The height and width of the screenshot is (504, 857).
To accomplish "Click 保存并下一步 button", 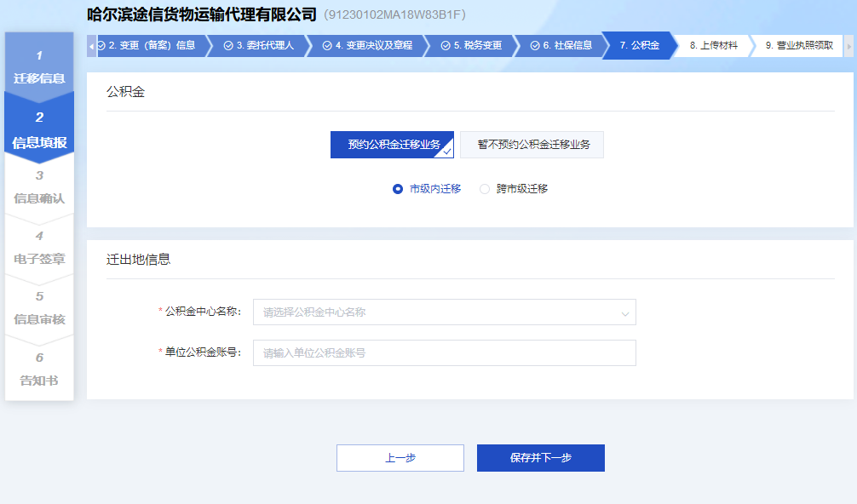I will click(x=541, y=458).
